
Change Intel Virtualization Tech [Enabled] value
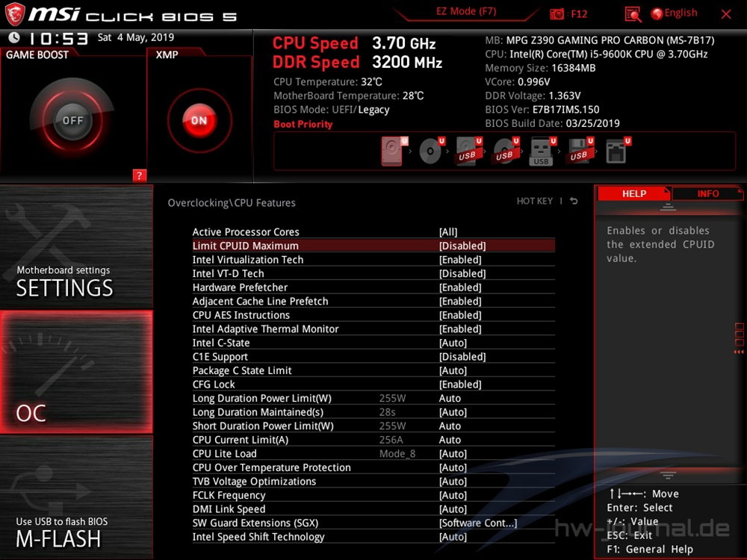[460, 260]
